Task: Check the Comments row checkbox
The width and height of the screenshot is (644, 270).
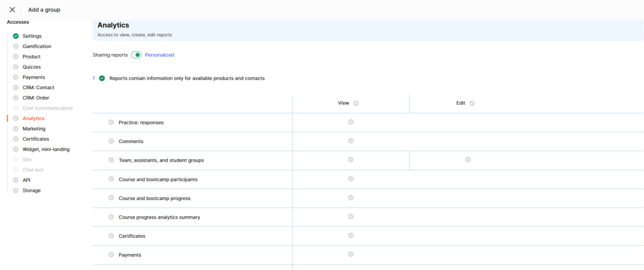Action: coord(111,141)
